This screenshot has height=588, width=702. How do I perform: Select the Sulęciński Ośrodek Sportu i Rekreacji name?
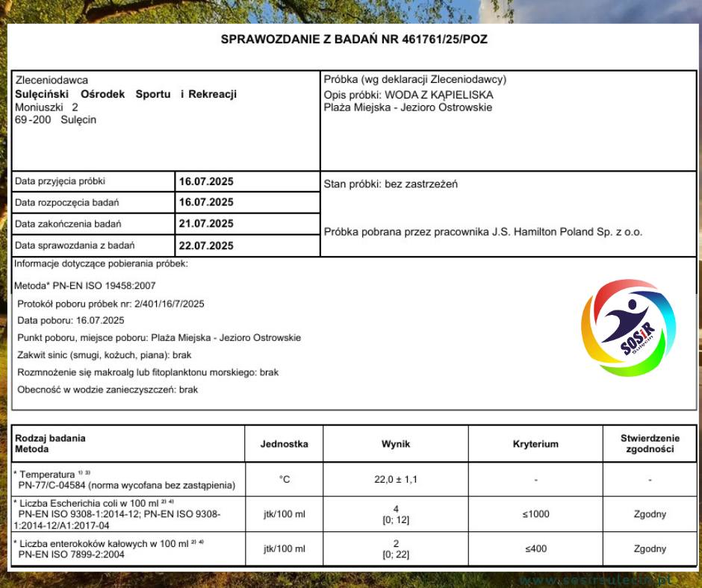126,94
